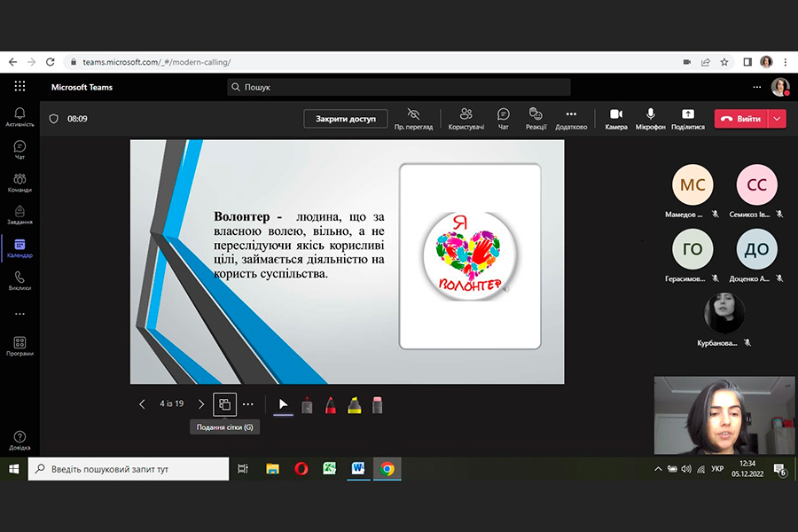Open the Activity feed in Teams sidebar
Viewport: 798px width, 532px height.
20,117
